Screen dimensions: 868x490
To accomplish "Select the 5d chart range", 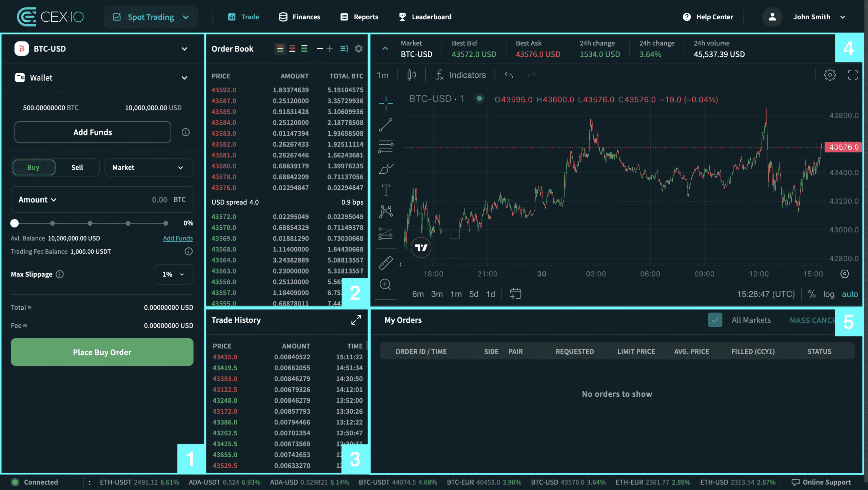I will tap(474, 294).
